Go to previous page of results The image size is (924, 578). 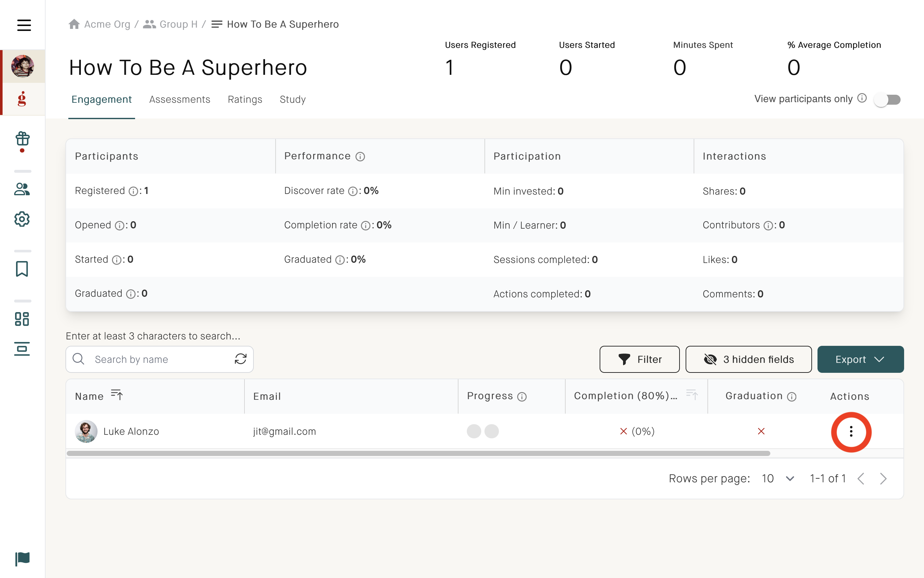(x=860, y=478)
